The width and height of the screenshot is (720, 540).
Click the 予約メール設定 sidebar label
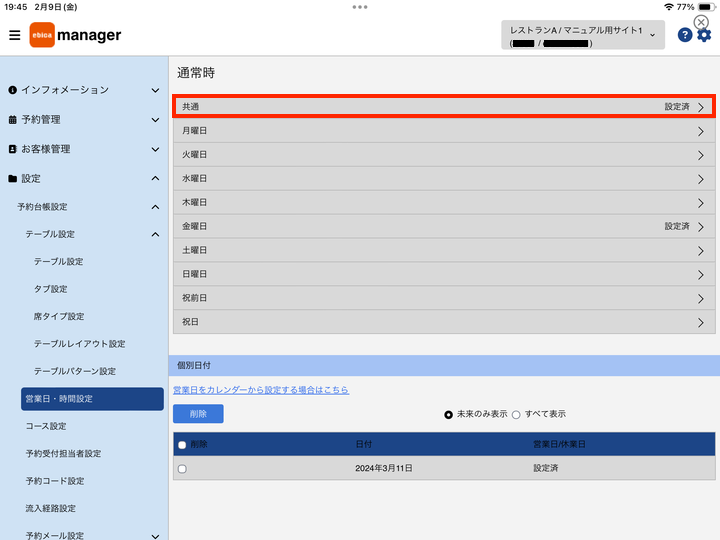click(55, 535)
